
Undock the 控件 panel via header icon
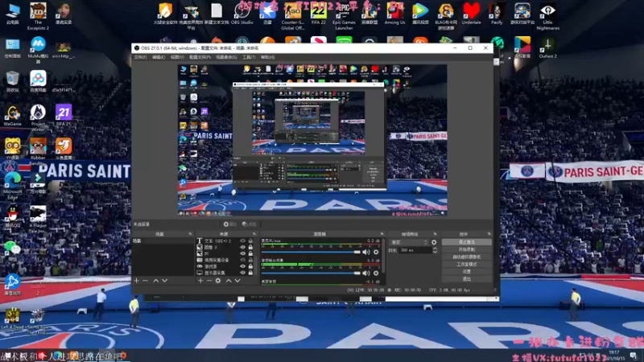pos(489,234)
